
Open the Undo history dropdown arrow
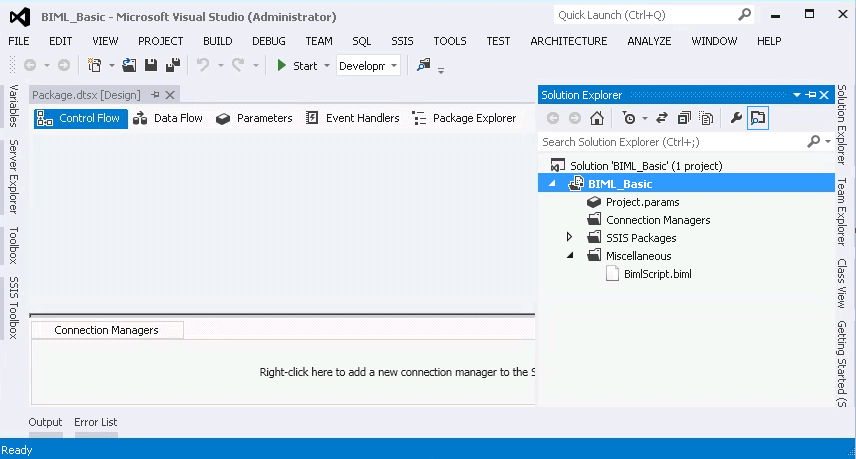(x=221, y=66)
